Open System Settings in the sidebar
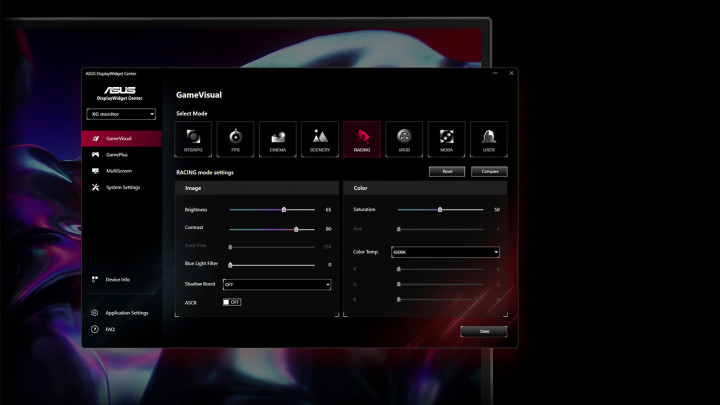Image resolution: width=720 pixels, height=405 pixels. 122,187
